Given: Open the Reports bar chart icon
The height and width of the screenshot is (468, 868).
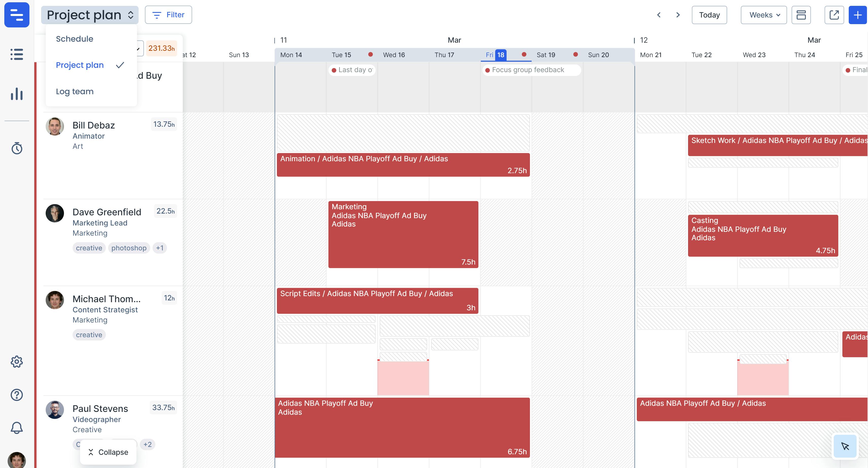Looking at the screenshot, I should (16, 94).
